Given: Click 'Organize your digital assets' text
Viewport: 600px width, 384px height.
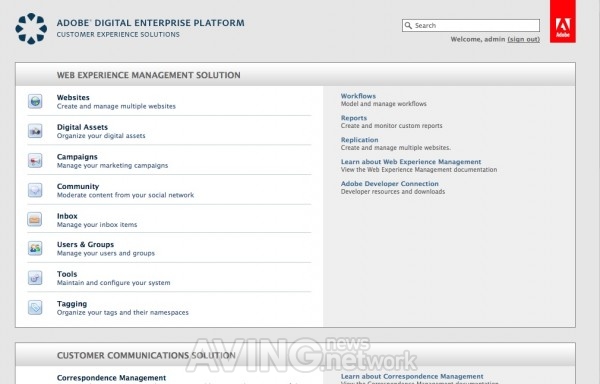Looking at the screenshot, I should click(x=101, y=136).
